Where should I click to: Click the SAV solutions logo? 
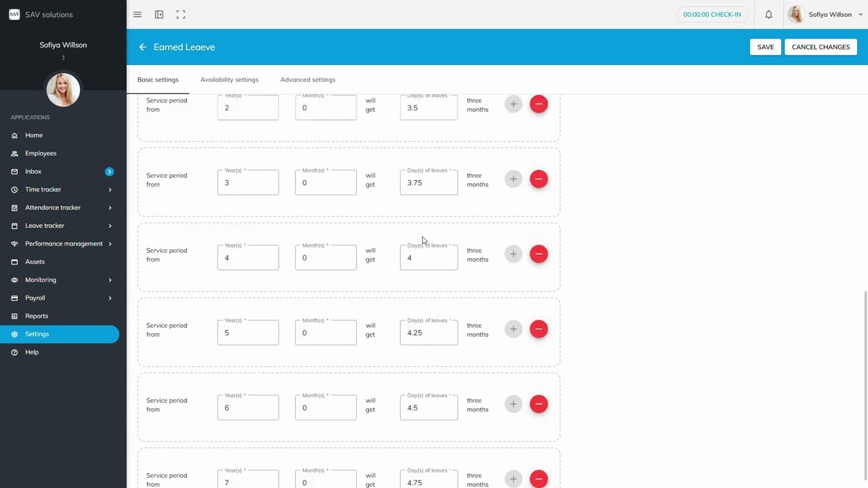tap(14, 14)
